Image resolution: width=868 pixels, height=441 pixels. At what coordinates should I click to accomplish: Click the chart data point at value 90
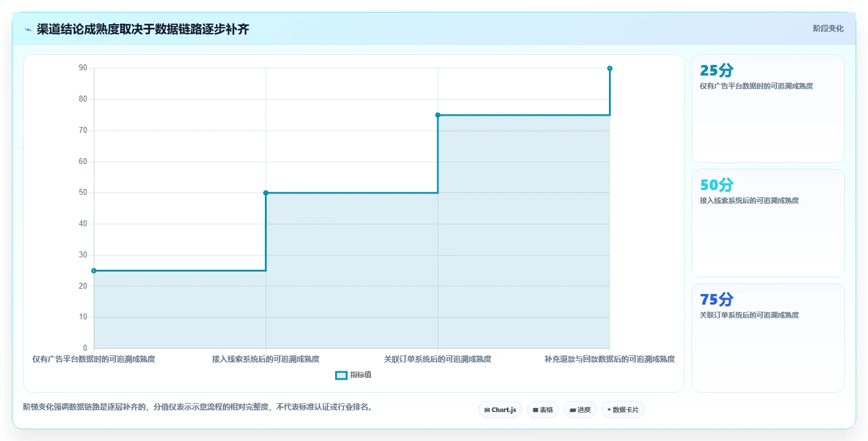coord(610,68)
